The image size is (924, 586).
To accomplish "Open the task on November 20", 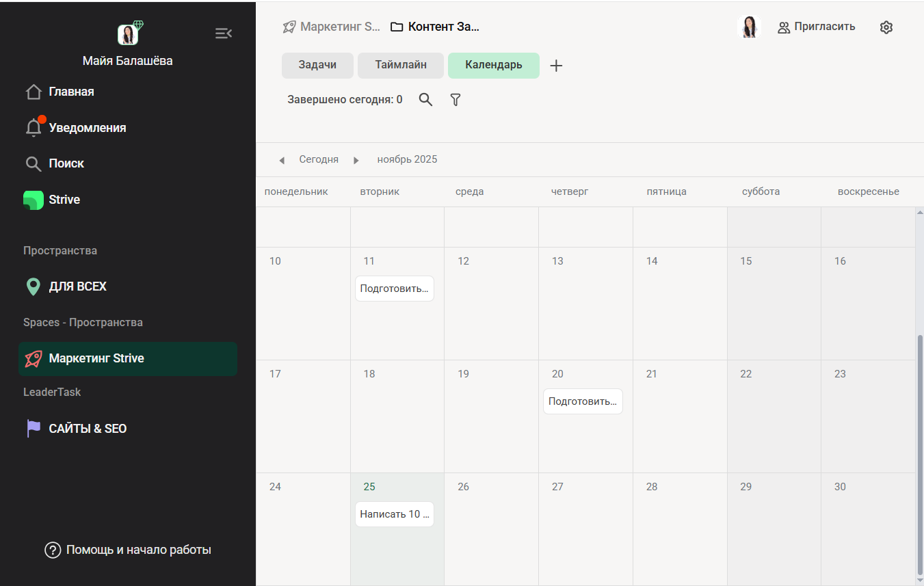I will tap(583, 401).
